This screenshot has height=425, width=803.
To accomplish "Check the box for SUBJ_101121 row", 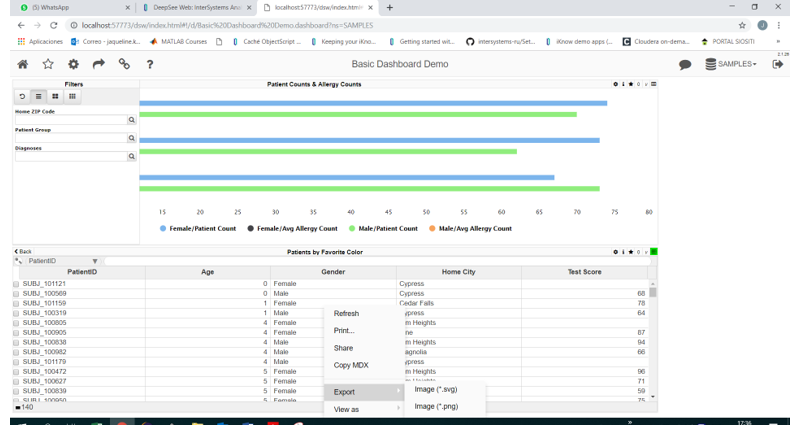I will 16,284.
